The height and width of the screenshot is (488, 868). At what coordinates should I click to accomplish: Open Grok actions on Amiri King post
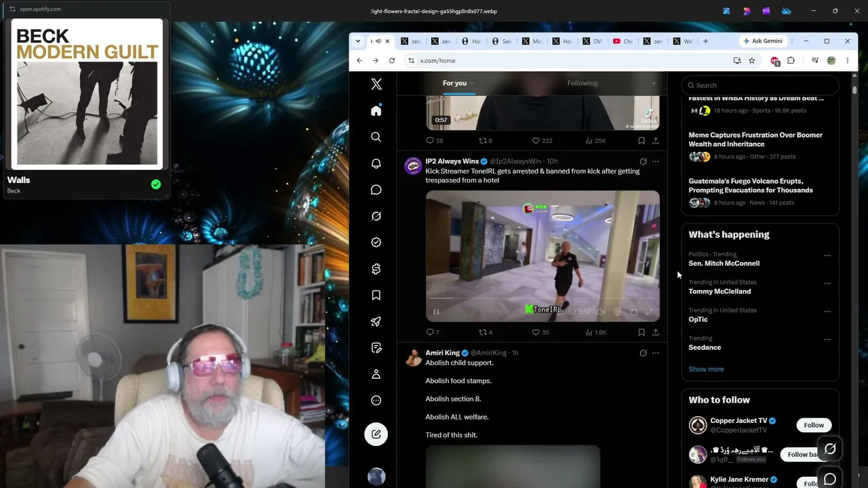(643, 353)
